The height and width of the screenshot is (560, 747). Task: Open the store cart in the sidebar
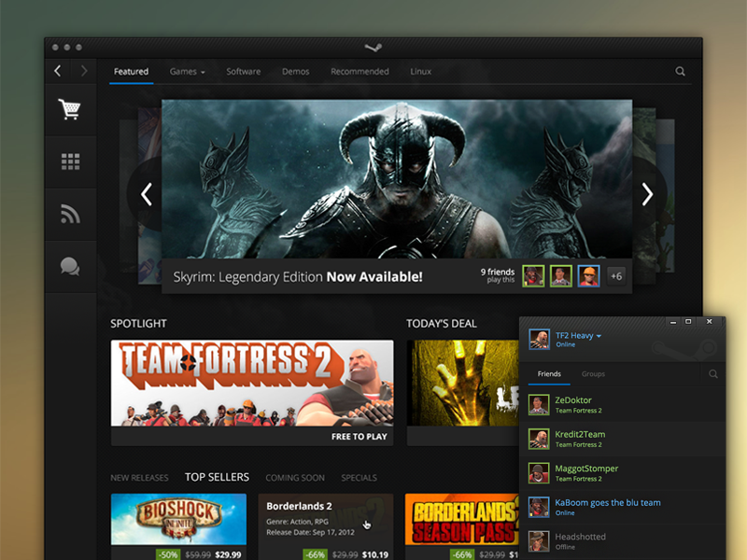70,108
